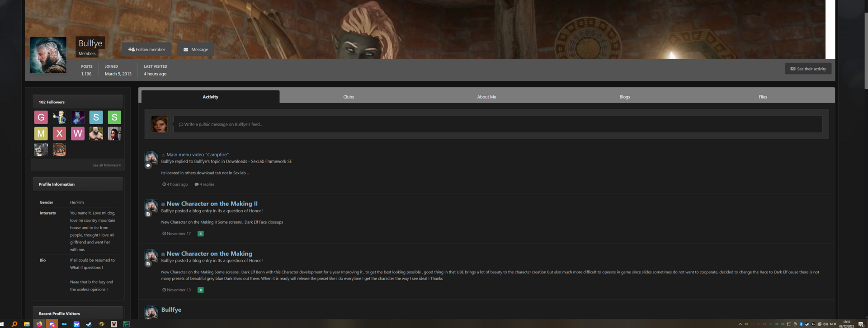This screenshot has height=328, width=868.
Task: Open the reaction count badge beside November 13
Action: coord(201,290)
